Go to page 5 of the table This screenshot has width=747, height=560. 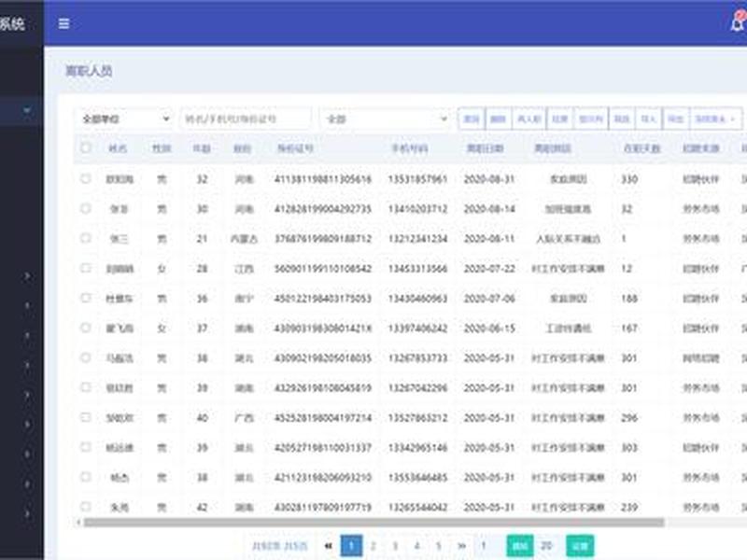pyautogui.click(x=439, y=546)
